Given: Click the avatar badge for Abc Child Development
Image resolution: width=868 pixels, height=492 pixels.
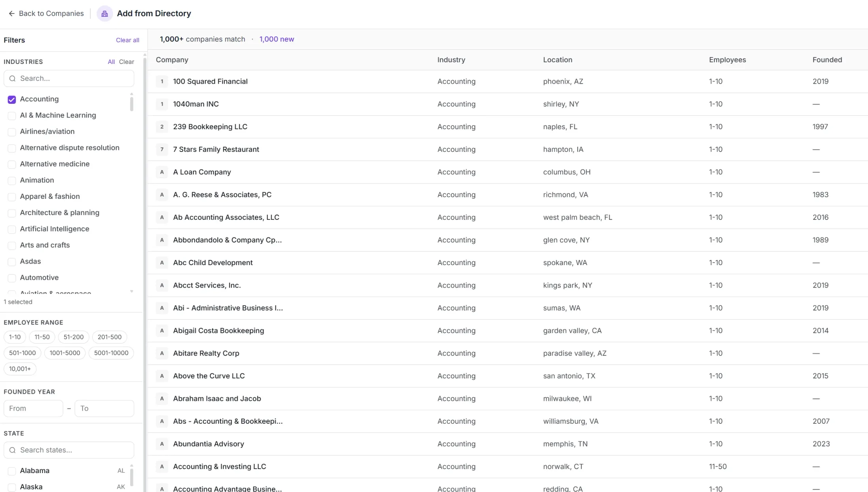Looking at the screenshot, I should (162, 263).
